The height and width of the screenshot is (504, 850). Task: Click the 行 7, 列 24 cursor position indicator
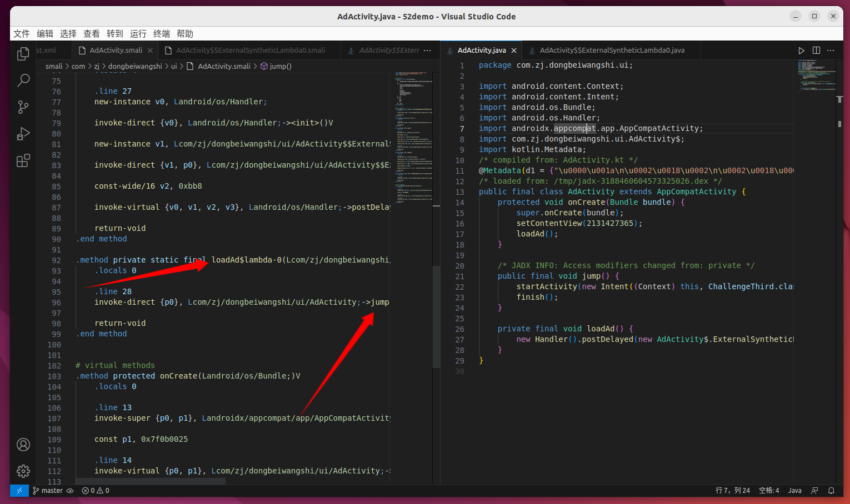pos(733,491)
